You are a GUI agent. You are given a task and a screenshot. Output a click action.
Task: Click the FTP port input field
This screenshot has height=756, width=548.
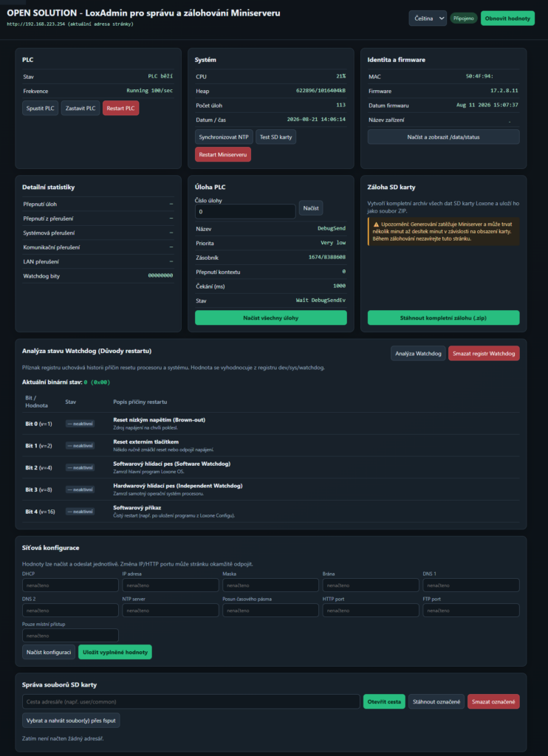(471, 611)
